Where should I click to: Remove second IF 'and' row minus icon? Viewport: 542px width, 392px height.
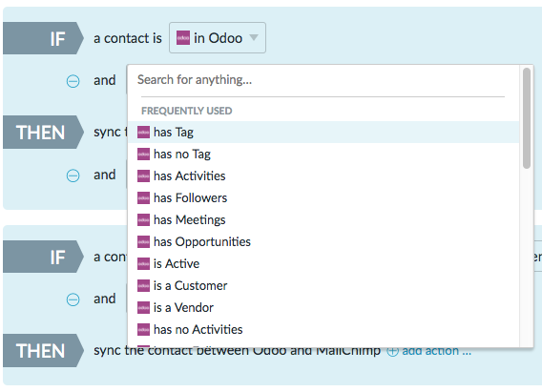[73, 299]
